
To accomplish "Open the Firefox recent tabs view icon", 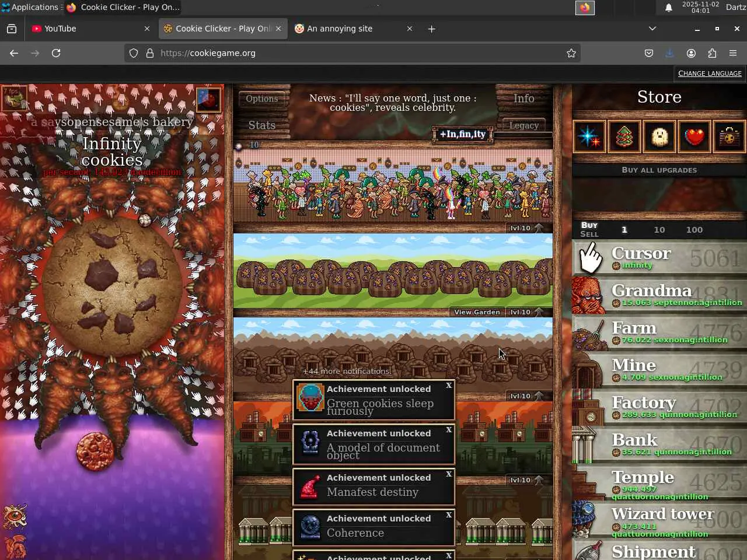I will pyautogui.click(x=12, y=29).
